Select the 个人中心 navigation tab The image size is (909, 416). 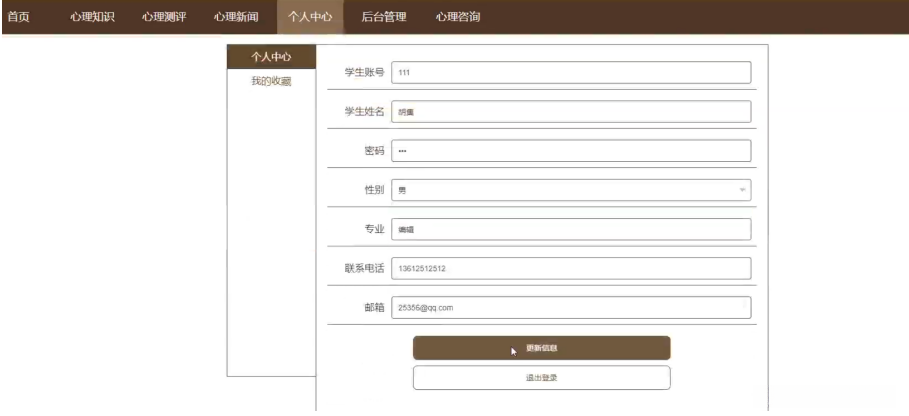[x=310, y=17]
